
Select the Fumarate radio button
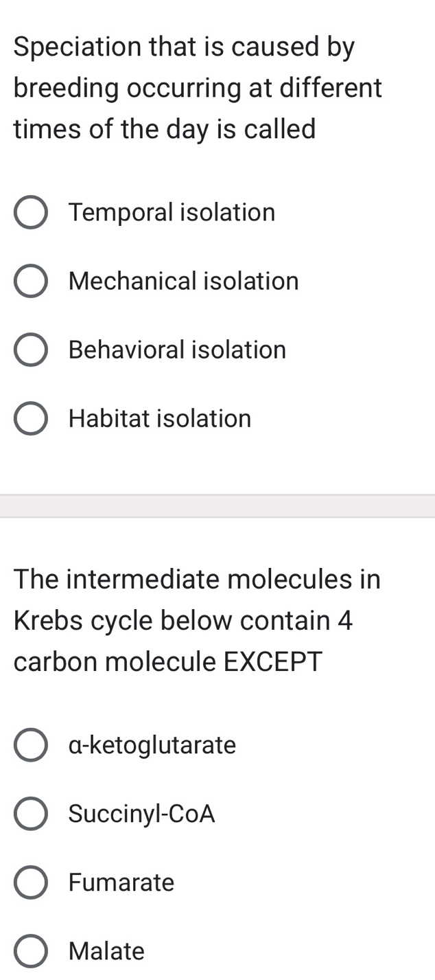(30, 882)
